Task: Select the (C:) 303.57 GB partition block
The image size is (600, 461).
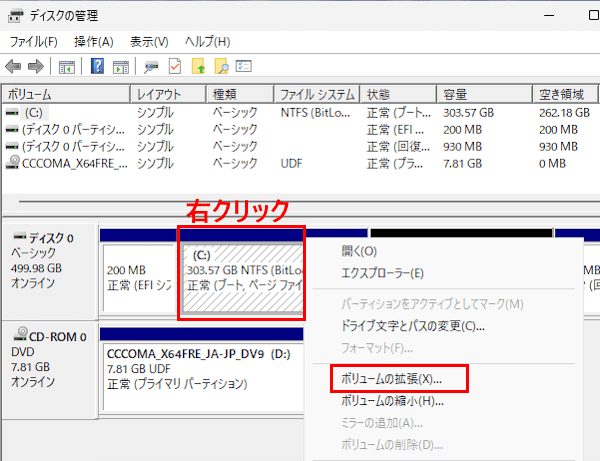Action: click(x=243, y=278)
